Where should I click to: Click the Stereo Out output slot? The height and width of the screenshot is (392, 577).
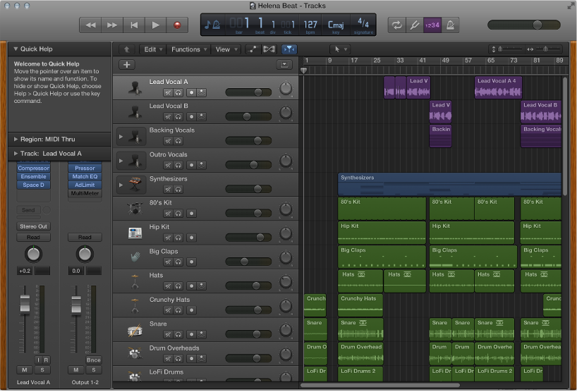[x=33, y=226]
